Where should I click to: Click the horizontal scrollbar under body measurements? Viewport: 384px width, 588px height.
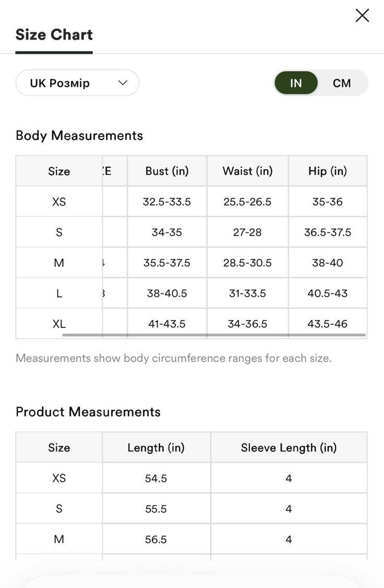coord(214,335)
